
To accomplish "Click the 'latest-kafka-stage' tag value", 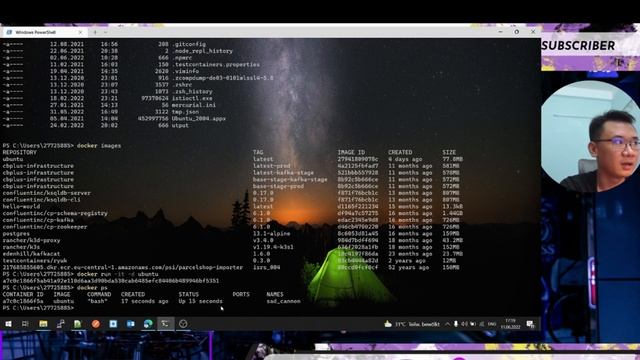I will click(283, 173).
